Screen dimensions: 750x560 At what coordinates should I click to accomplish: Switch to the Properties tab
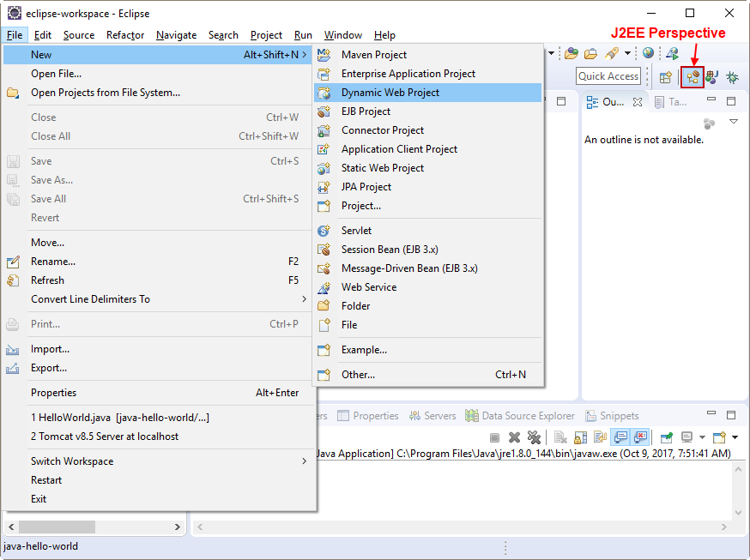coord(368,416)
